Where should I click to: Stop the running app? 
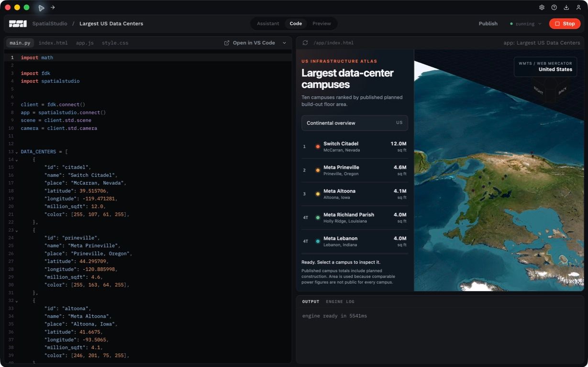565,23
